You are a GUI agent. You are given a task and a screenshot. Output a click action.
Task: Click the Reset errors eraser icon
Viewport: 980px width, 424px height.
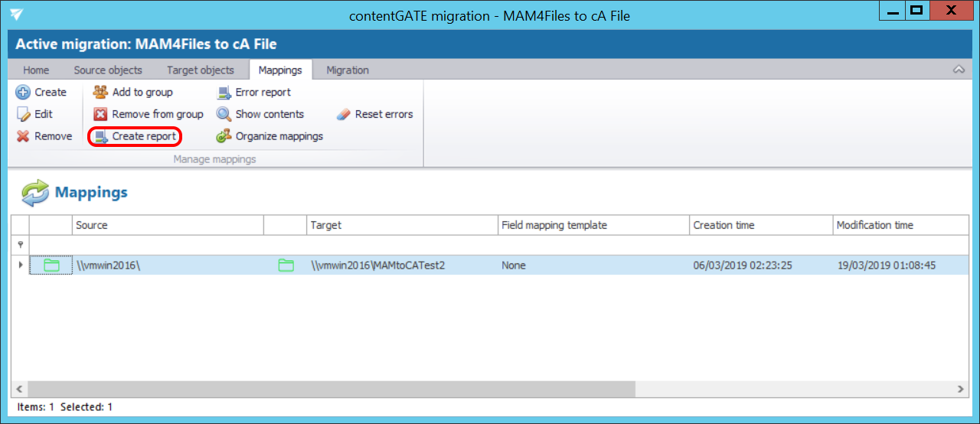(x=343, y=114)
